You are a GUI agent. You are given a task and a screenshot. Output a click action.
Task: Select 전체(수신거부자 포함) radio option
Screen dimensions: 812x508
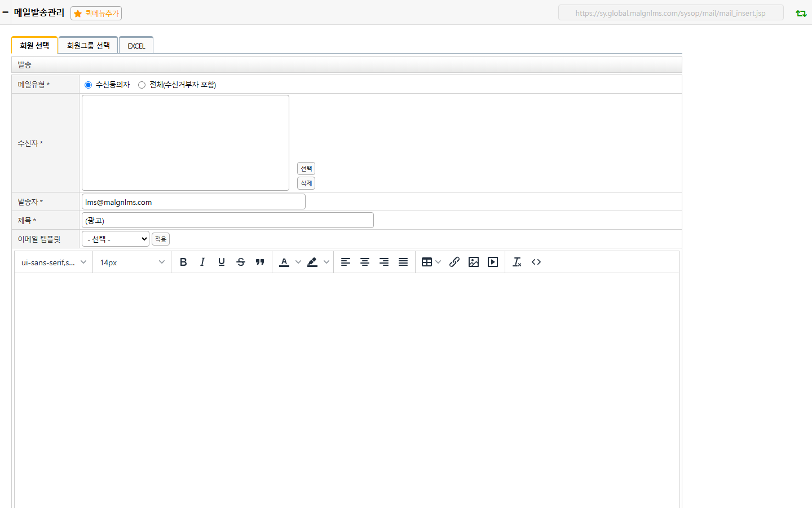pos(142,85)
